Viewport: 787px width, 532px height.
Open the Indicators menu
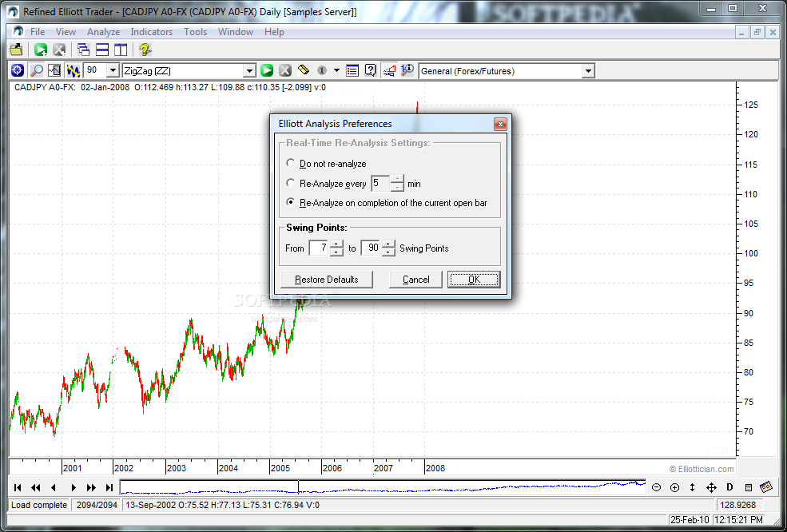coord(152,32)
